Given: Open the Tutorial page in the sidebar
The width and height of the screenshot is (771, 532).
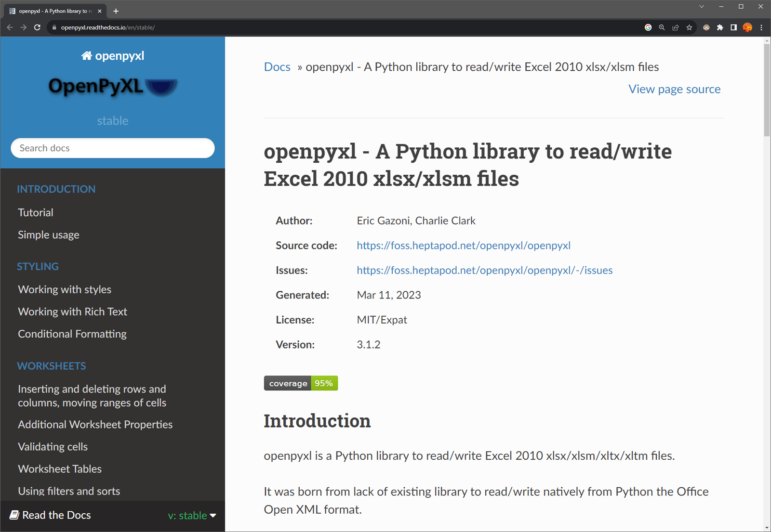Looking at the screenshot, I should point(36,212).
